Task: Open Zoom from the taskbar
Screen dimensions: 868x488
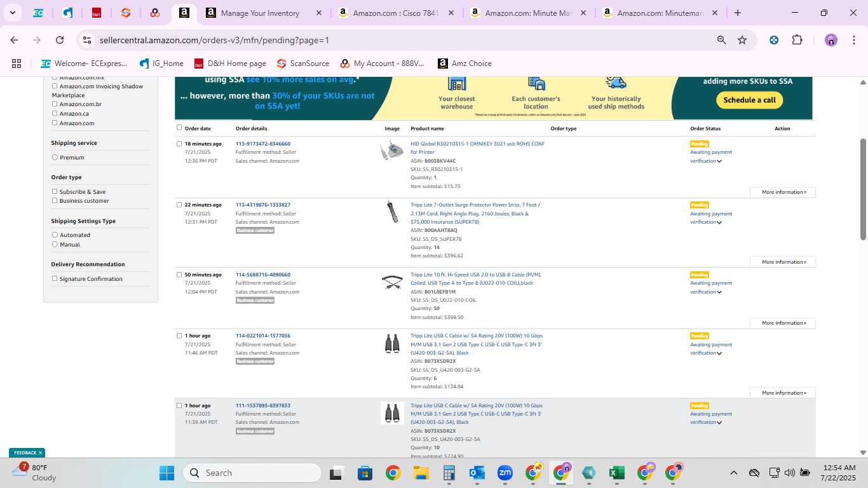Action: (505, 473)
